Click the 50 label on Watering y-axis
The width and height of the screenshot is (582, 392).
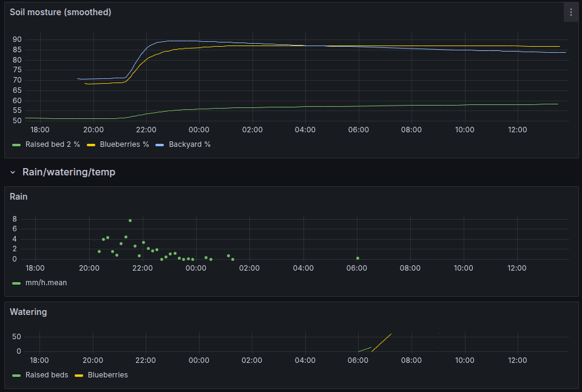click(17, 337)
